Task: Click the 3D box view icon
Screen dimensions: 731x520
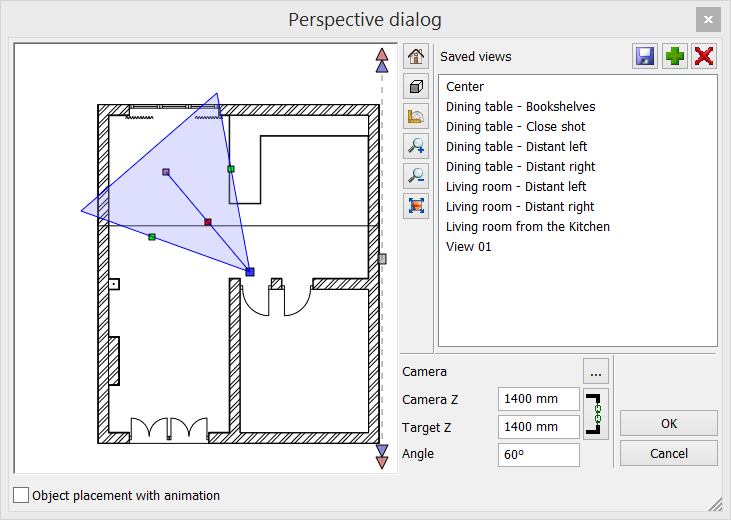Action: point(416,87)
